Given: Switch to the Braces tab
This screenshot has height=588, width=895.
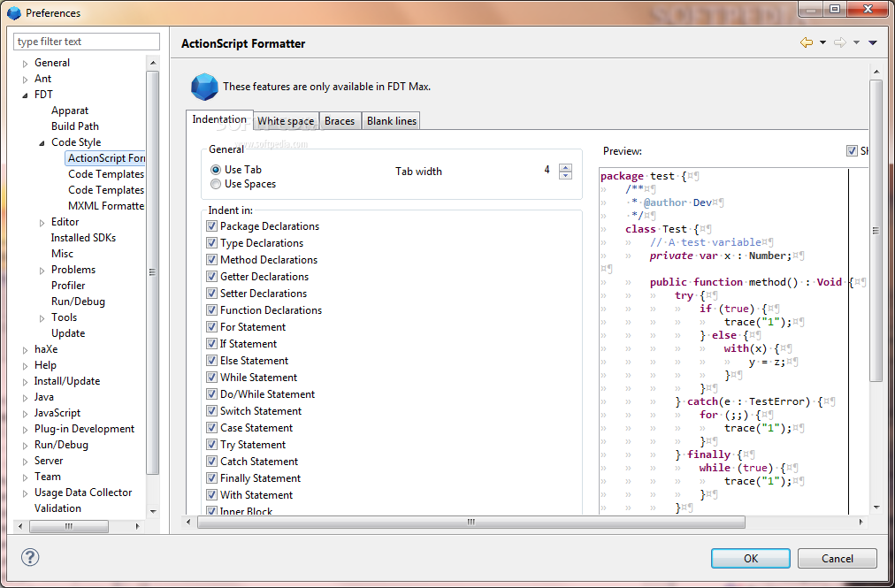Looking at the screenshot, I should click(x=340, y=121).
